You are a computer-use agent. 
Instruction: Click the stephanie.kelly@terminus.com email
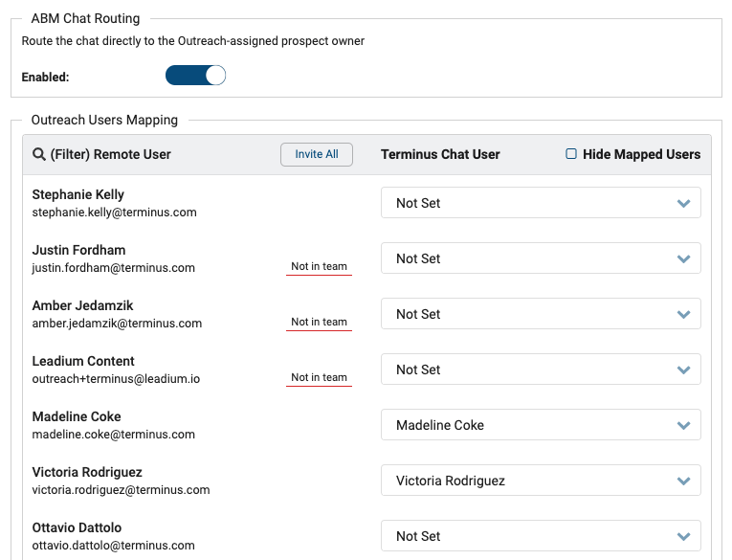tap(115, 213)
